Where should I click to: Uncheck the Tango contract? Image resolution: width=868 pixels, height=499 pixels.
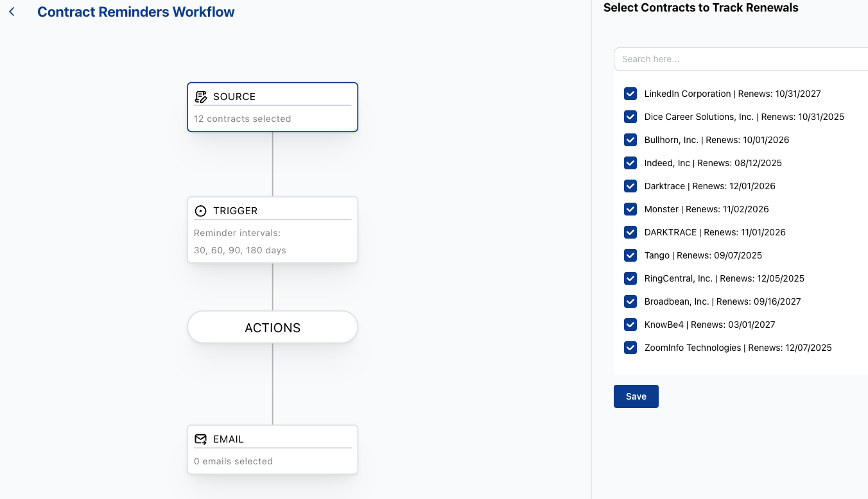(630, 255)
